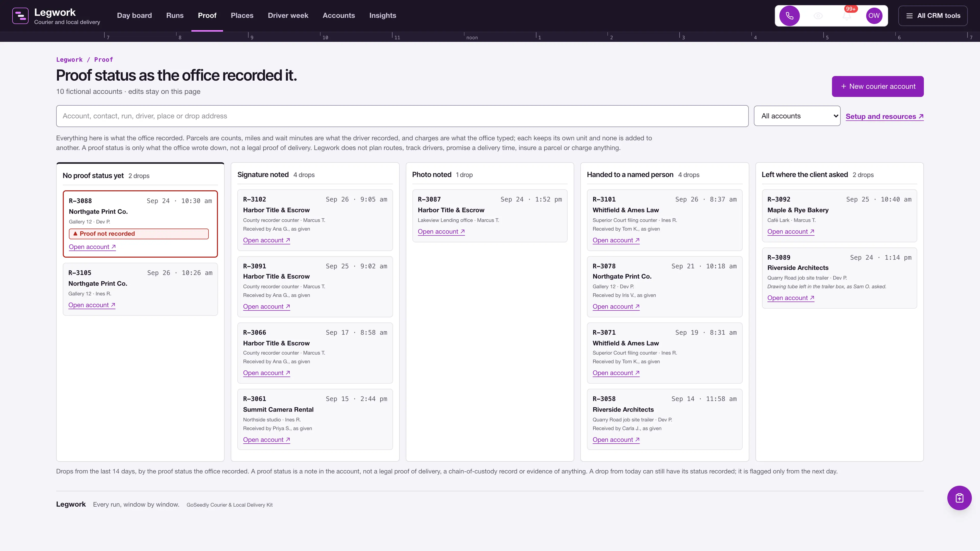Image resolution: width=980 pixels, height=551 pixels.
Task: Open the Driver week tab
Action: (x=288, y=16)
